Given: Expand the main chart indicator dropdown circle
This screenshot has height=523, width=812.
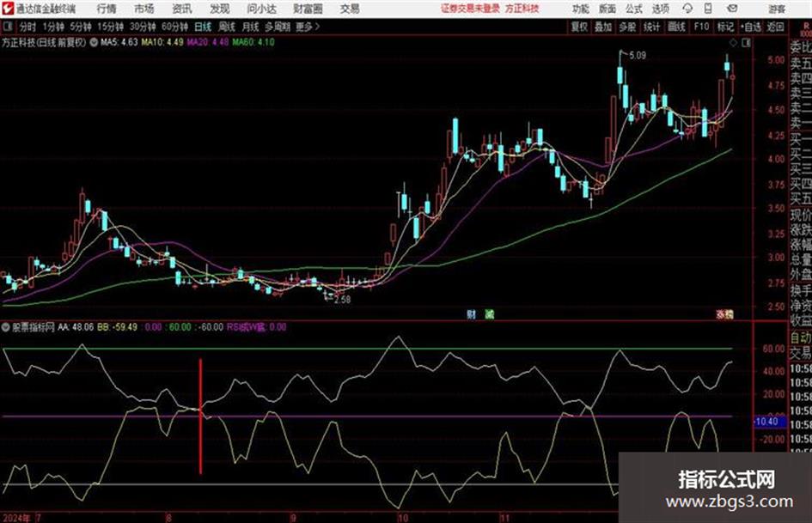Looking at the screenshot, I should click(94, 42).
